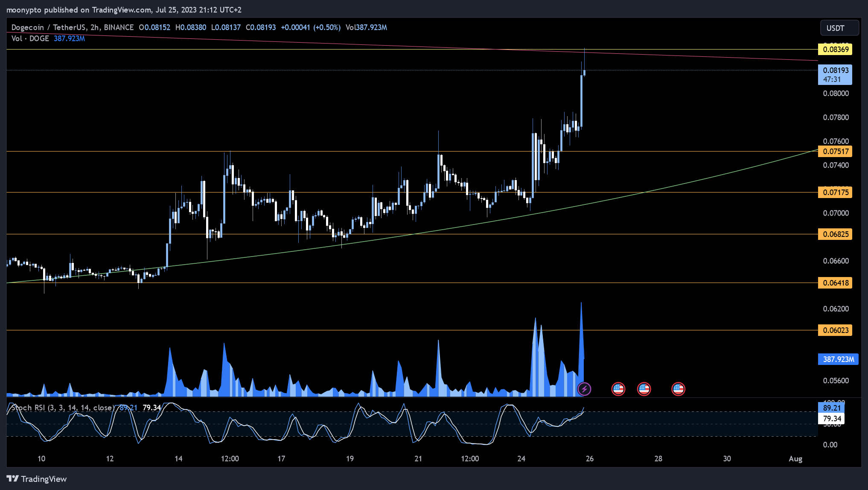Select the Dogecoin / TetherUS symbol title
The height and width of the screenshot is (490, 868).
(x=73, y=27)
